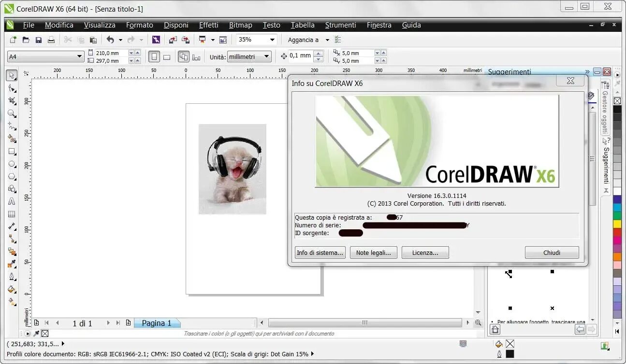This screenshot has height=364, width=626.
Task: Select the Table tool
Action: click(x=12, y=214)
